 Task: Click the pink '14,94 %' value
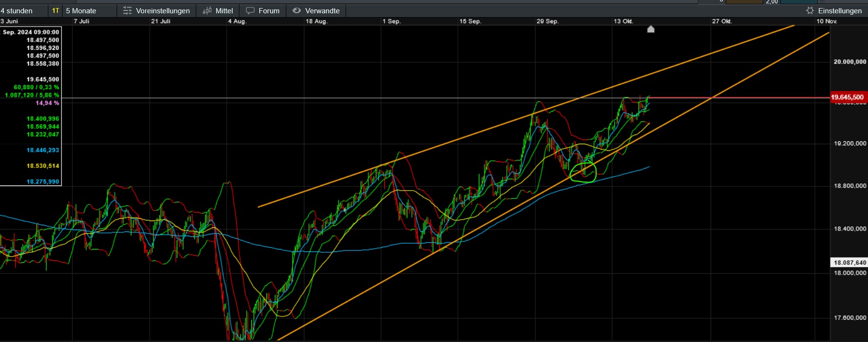[47, 103]
